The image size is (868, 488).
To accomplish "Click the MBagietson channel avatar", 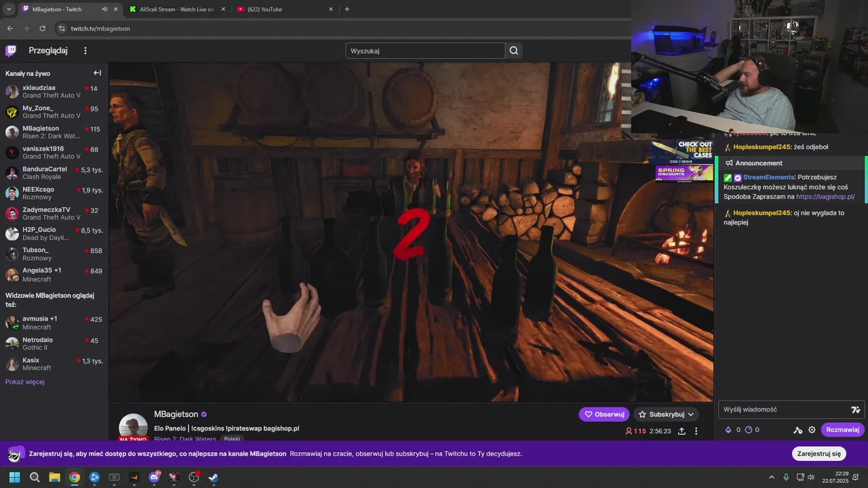I will (x=133, y=427).
